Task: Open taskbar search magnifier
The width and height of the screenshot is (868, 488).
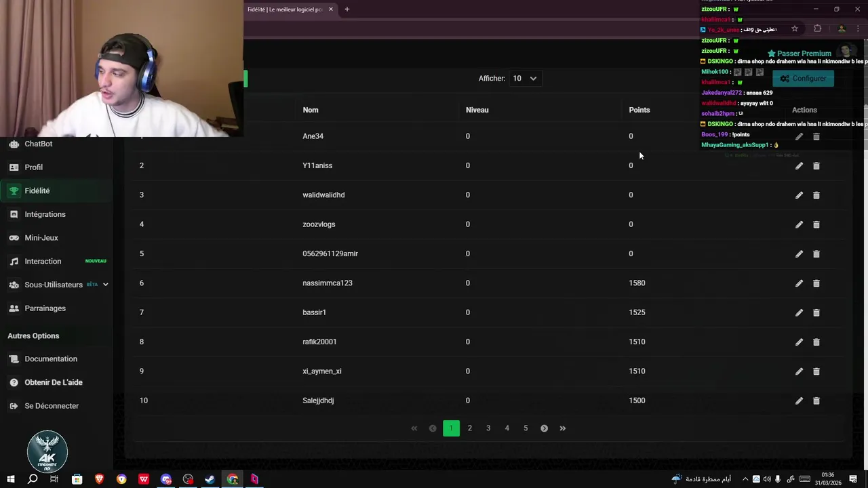Action: 33,479
